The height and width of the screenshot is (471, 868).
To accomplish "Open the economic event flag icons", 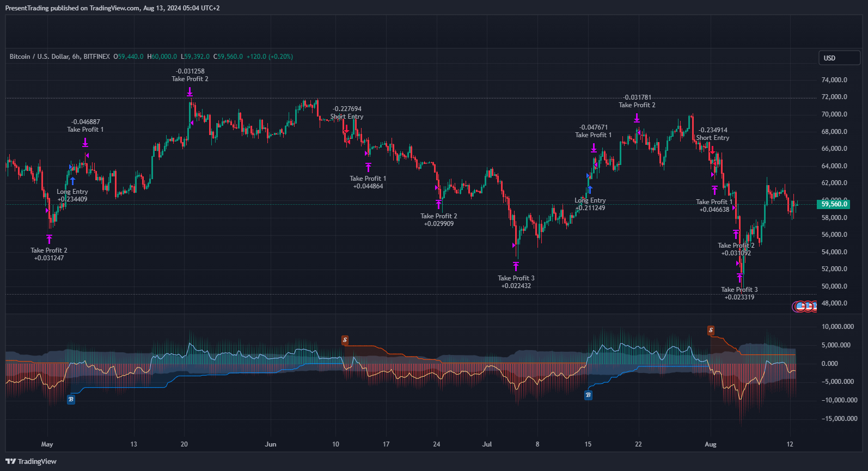I will [x=805, y=307].
